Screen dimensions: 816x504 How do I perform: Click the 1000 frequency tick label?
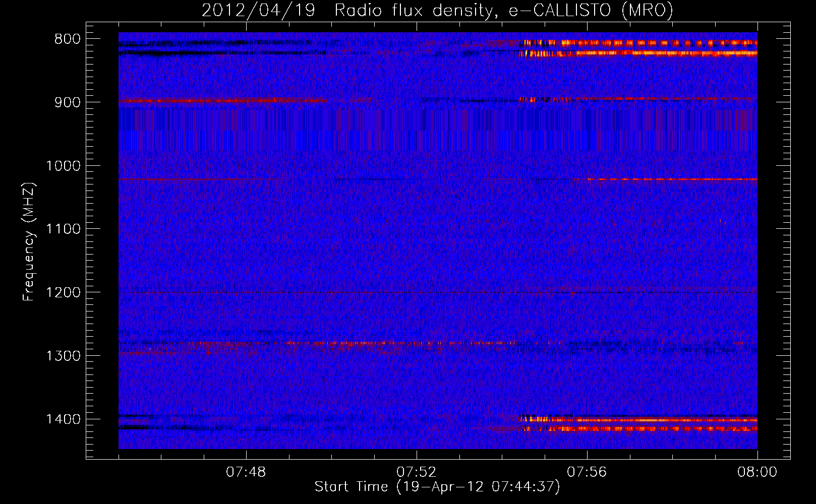(x=63, y=166)
